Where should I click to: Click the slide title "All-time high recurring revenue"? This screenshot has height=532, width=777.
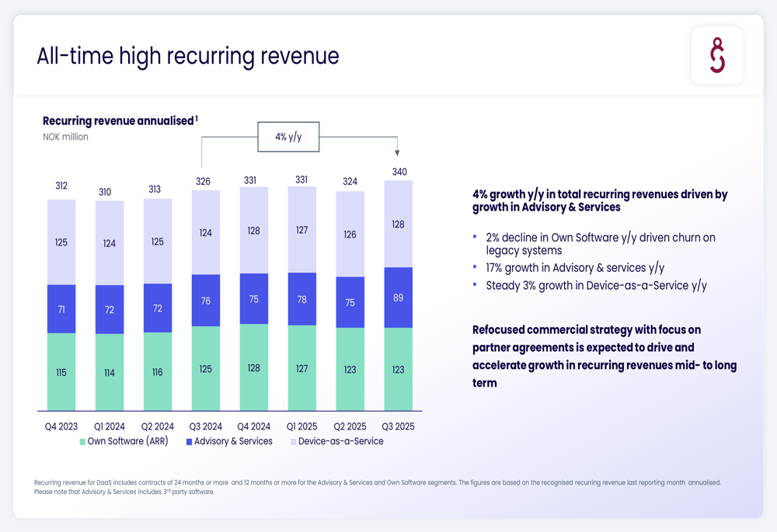188,56
